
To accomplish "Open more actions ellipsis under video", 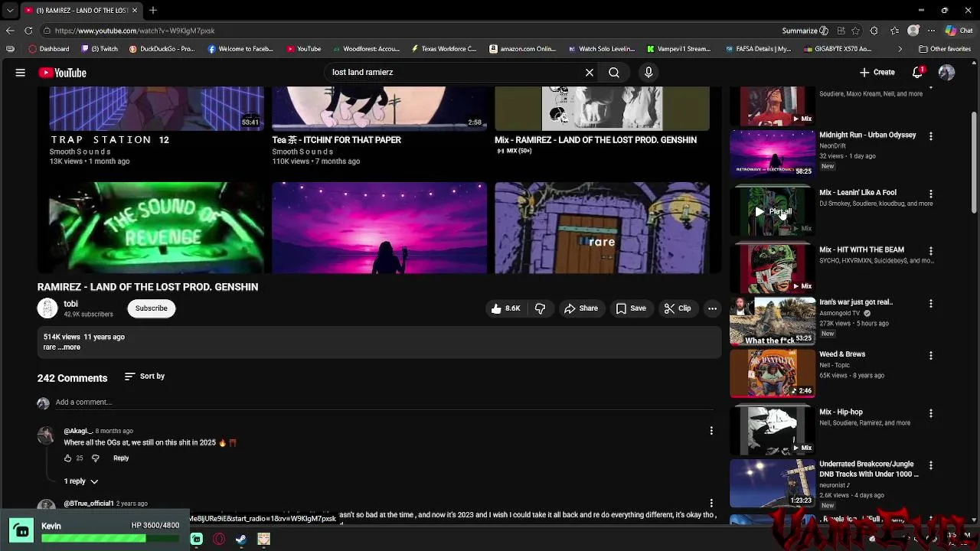I will (712, 308).
